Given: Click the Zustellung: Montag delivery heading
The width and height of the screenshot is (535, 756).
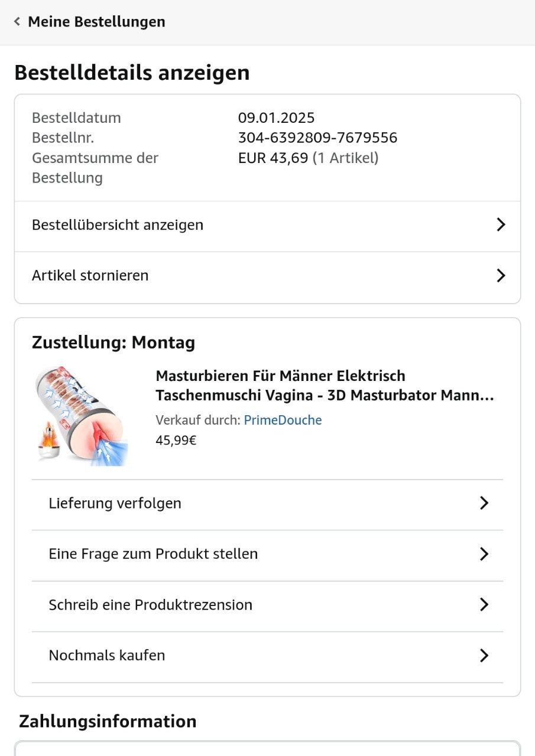Looking at the screenshot, I should coord(114,343).
